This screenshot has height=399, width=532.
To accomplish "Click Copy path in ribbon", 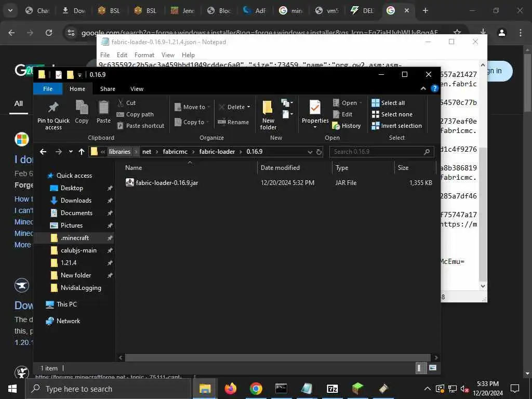I will (135, 114).
